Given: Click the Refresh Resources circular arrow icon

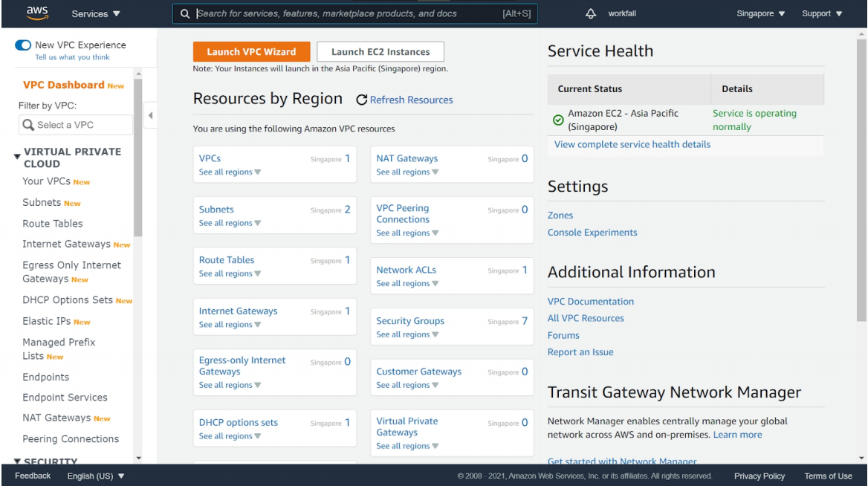Looking at the screenshot, I should click(362, 100).
